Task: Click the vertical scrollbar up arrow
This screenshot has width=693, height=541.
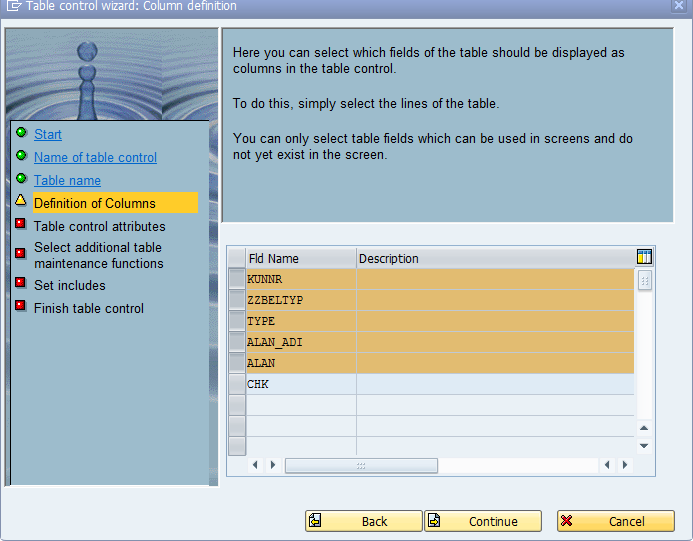Action: pyautogui.click(x=644, y=428)
